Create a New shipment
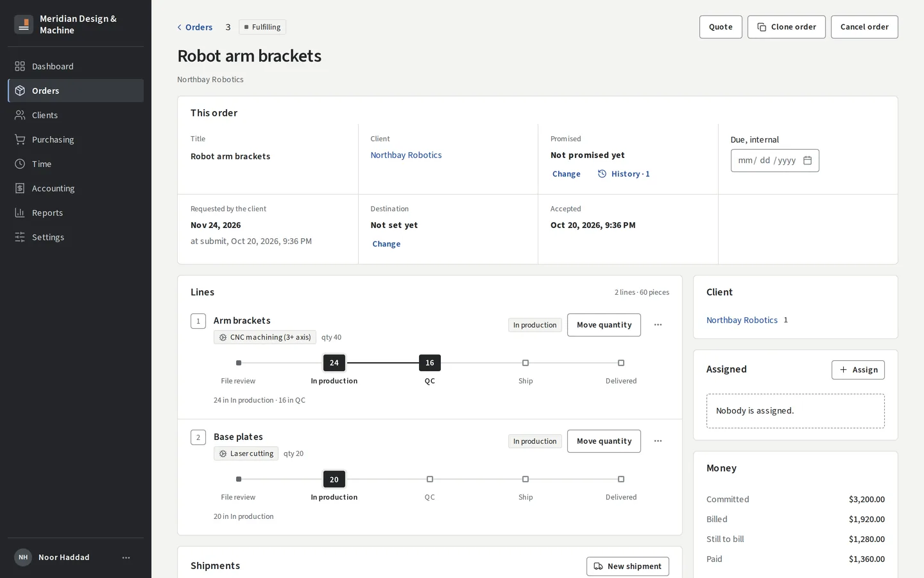The height and width of the screenshot is (578, 924). coord(628,566)
